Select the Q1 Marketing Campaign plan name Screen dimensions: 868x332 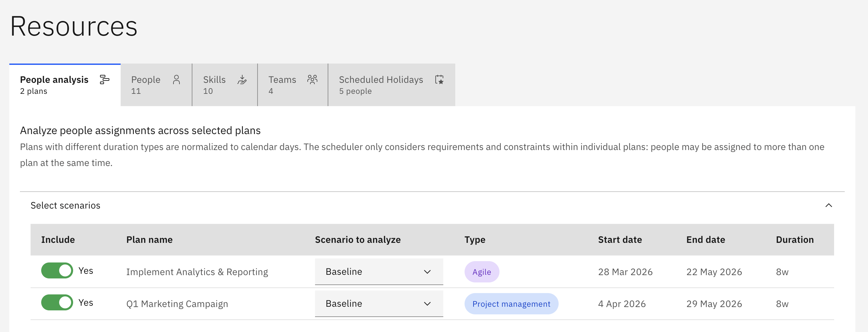pyautogui.click(x=177, y=304)
